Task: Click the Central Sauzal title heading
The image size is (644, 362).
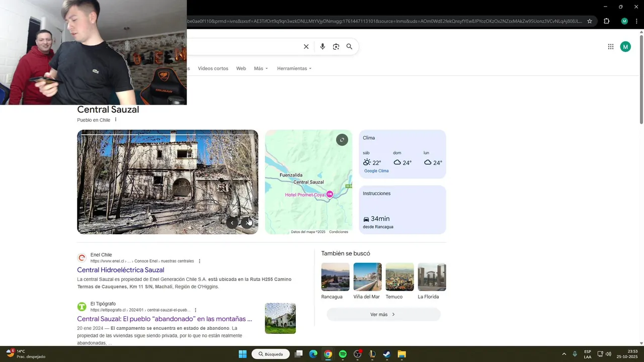Action: tap(108, 110)
